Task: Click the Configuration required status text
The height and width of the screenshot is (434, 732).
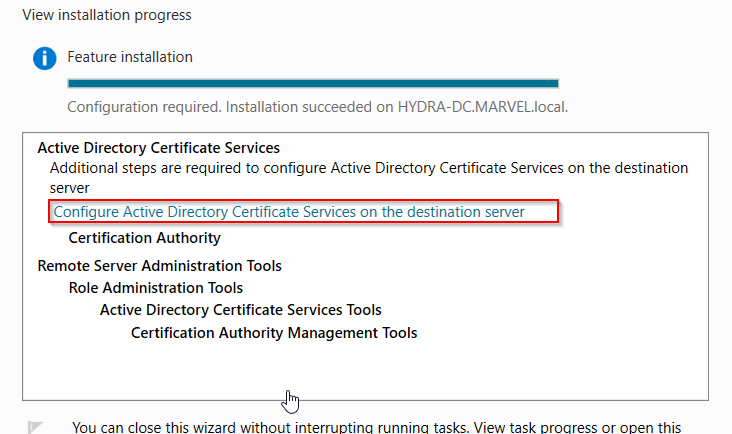Action: click(144, 107)
